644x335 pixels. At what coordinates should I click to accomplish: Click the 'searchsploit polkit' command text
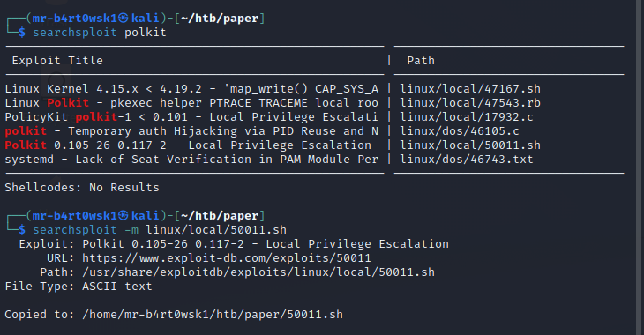point(100,33)
